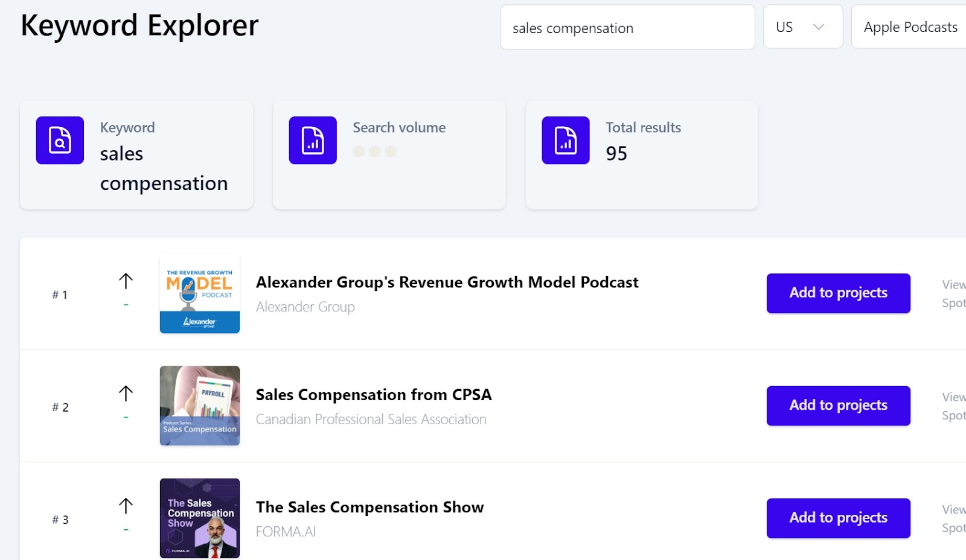The height and width of the screenshot is (560, 966).
Task: Add Alexander Group's podcast to projects
Action: [x=839, y=293]
